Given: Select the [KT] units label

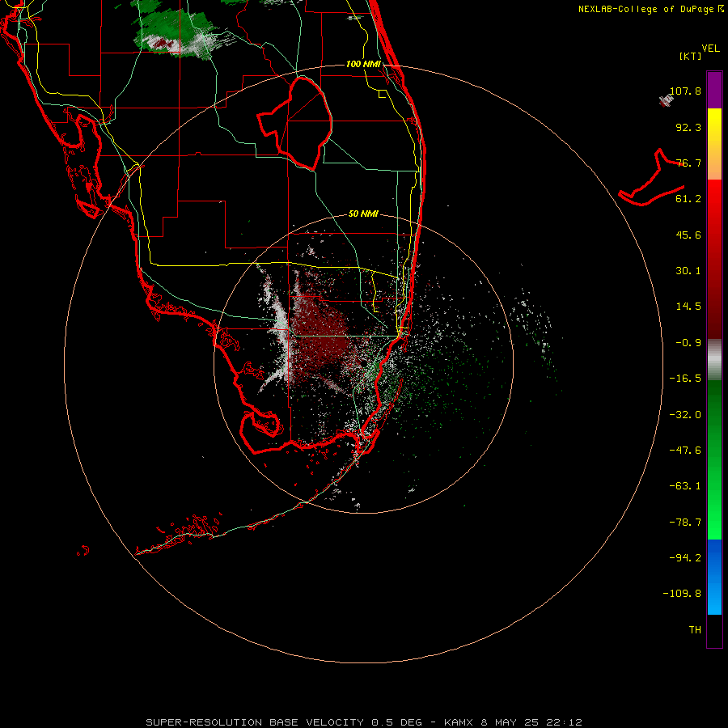Looking at the screenshot, I should pyautogui.click(x=691, y=56).
